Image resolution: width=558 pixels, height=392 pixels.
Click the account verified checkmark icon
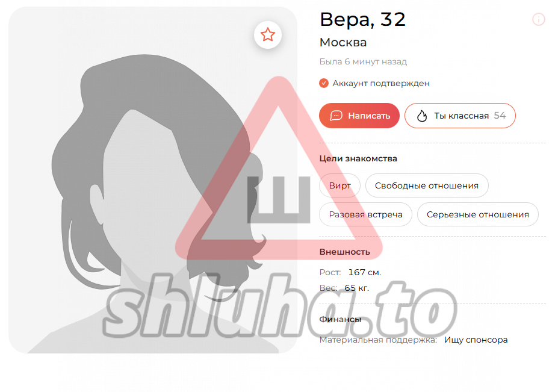pos(323,83)
